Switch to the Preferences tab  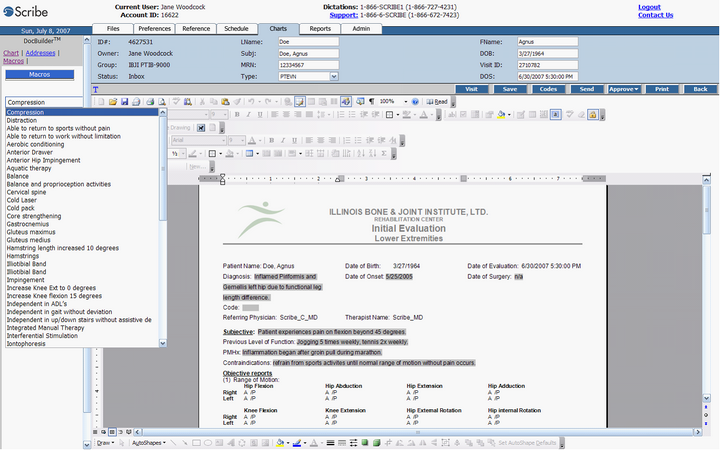[x=154, y=28]
